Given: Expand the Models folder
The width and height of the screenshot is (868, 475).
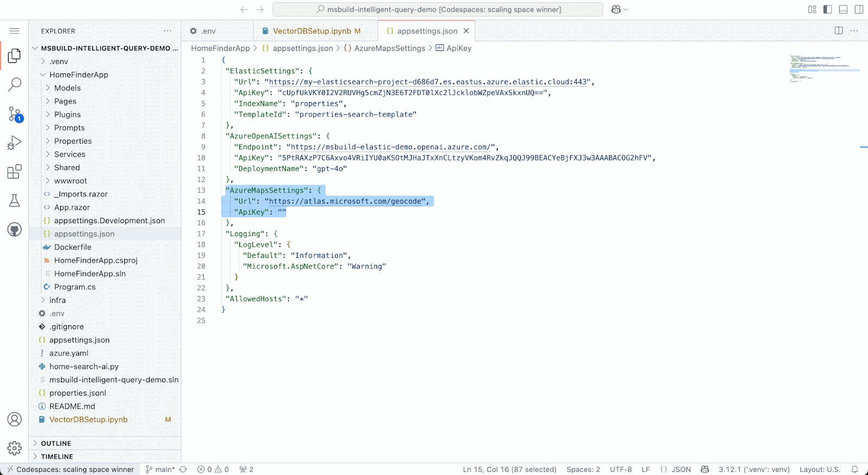Looking at the screenshot, I should (67, 88).
